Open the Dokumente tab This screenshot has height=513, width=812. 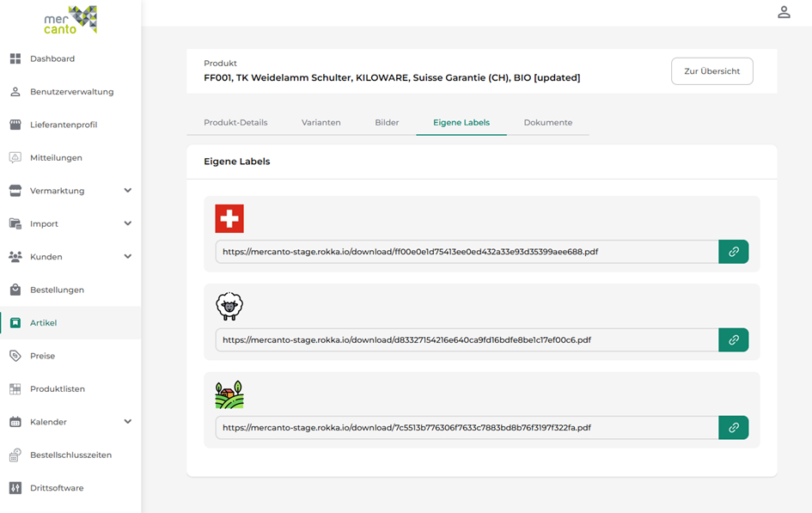tap(547, 122)
